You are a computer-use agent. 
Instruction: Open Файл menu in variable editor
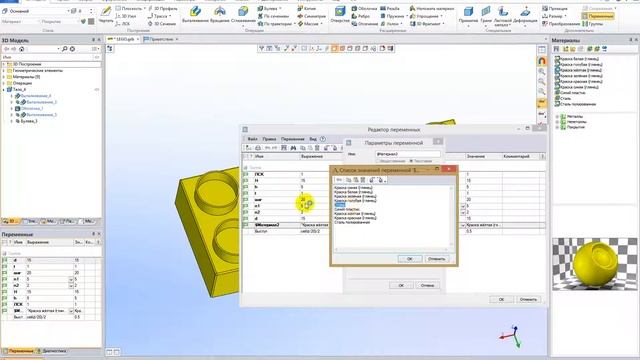coord(252,139)
